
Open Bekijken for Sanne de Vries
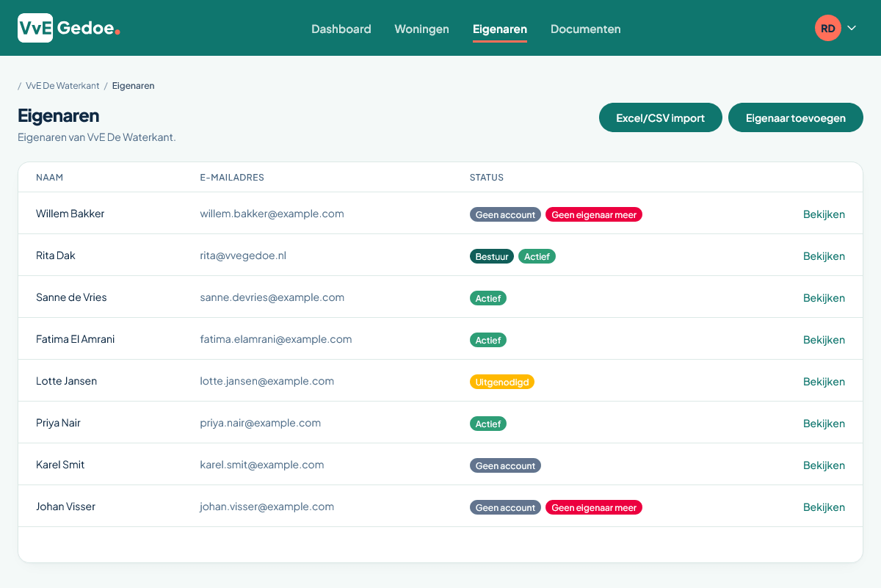click(824, 298)
